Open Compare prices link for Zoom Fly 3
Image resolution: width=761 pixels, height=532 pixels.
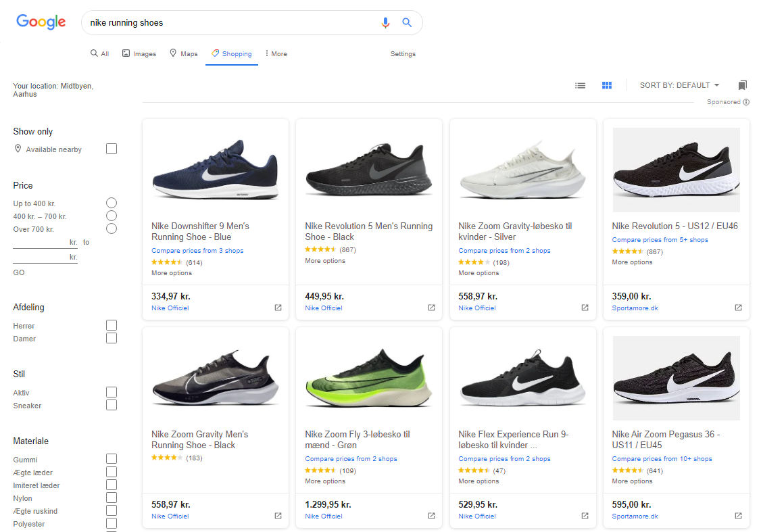pyautogui.click(x=351, y=459)
